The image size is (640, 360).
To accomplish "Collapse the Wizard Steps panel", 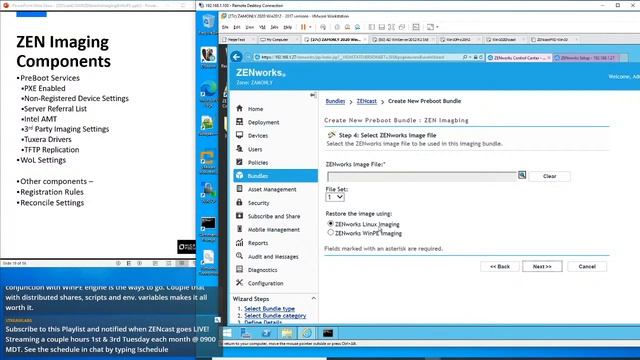I will pyautogui.click(x=313, y=298).
